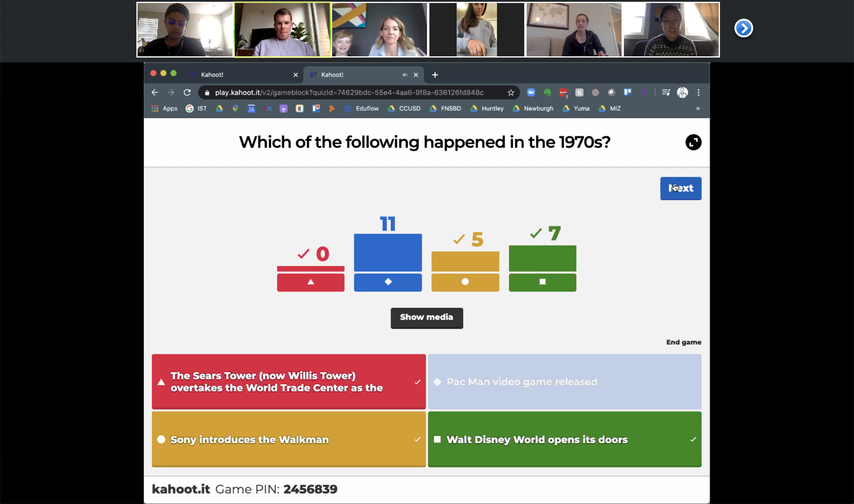Click the question title text
Viewport: 854px width, 504px height.
(x=425, y=142)
